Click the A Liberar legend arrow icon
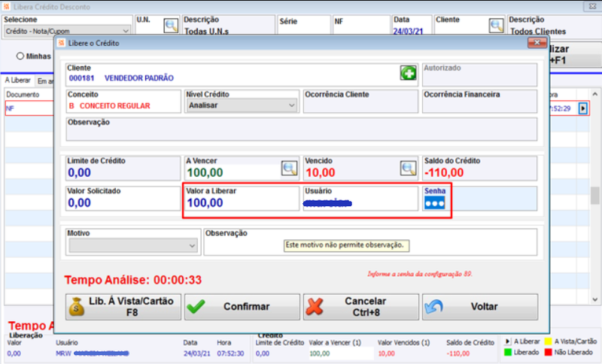Viewport: 602px width, 364px height. click(x=507, y=341)
